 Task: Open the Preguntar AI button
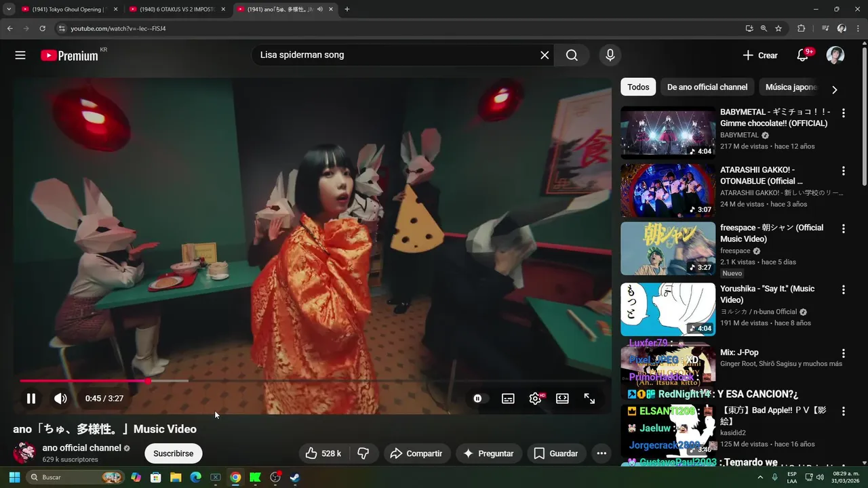pos(488,453)
